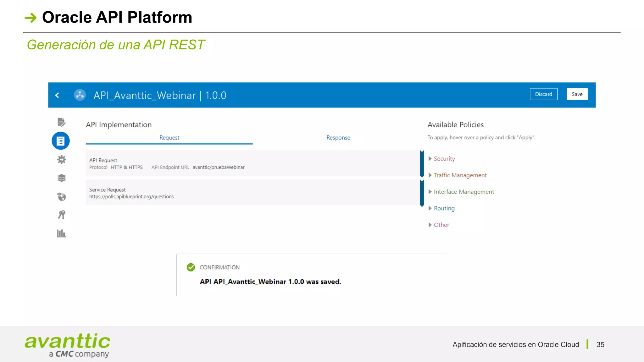Open the bar chart analytics icon in sidebar
Screen dimensions: 644x362
coord(62,233)
